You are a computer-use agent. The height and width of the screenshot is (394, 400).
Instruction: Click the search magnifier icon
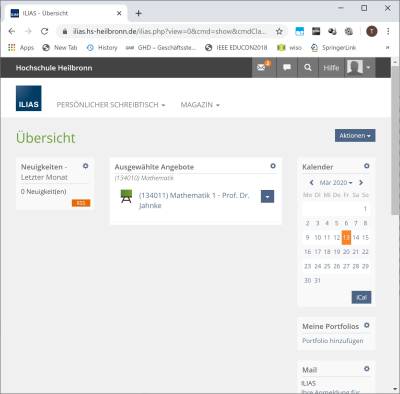pos(308,68)
